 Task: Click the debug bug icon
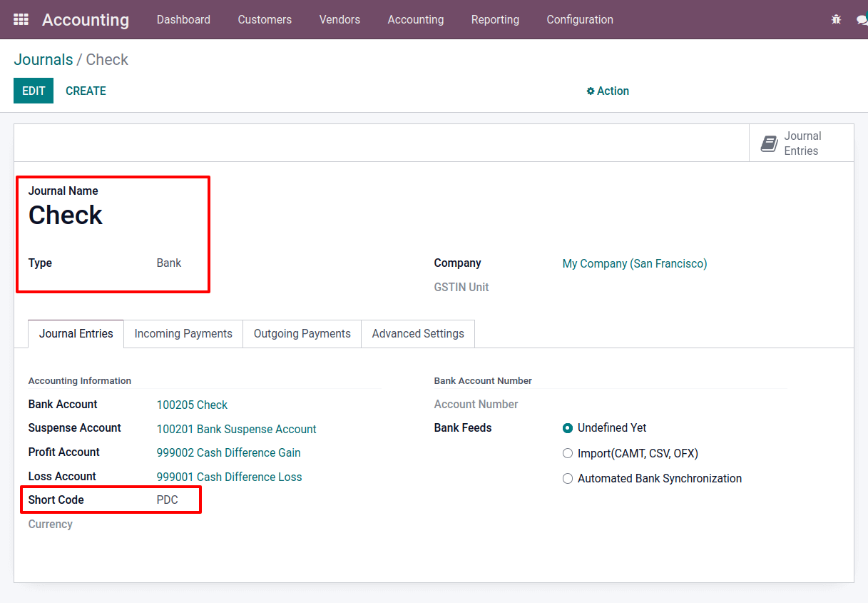tap(837, 20)
